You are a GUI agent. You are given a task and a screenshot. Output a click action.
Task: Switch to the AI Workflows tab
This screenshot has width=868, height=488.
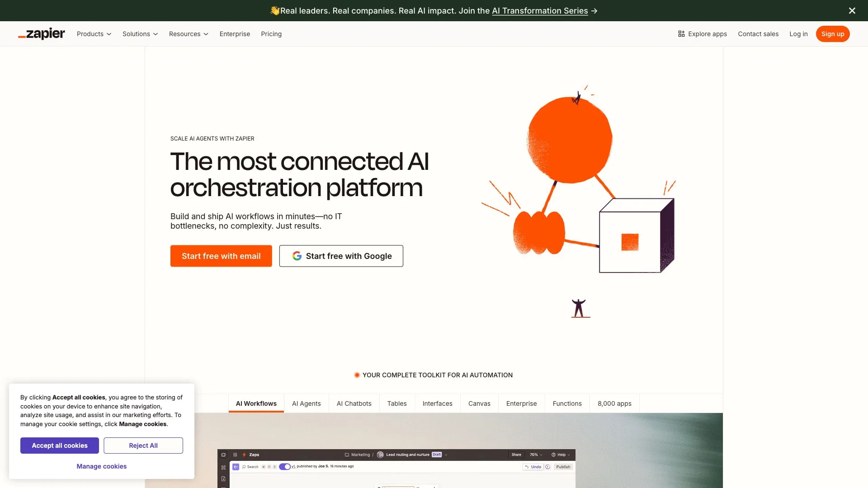pos(256,404)
